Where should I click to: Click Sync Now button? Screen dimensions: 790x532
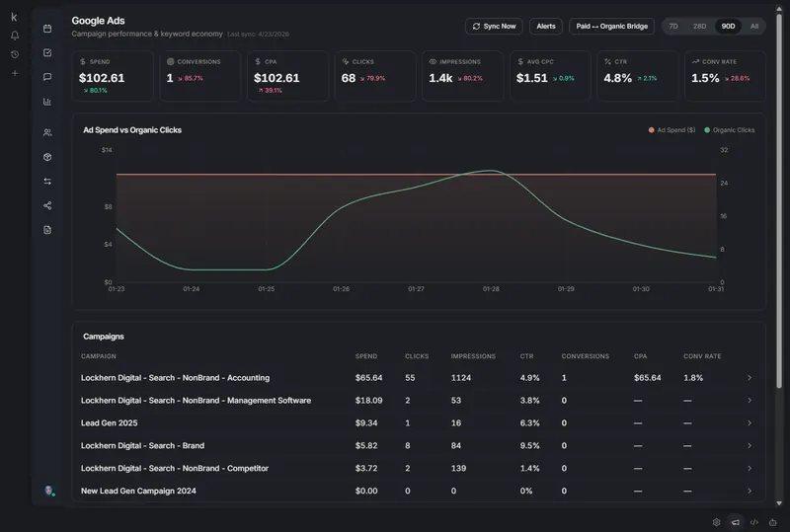494,27
